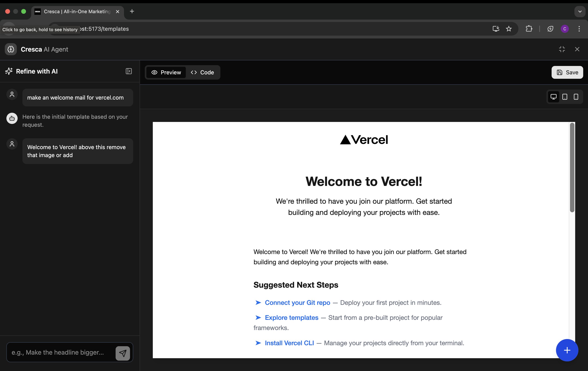
Task: Select desktop preview mode
Action: (x=553, y=97)
